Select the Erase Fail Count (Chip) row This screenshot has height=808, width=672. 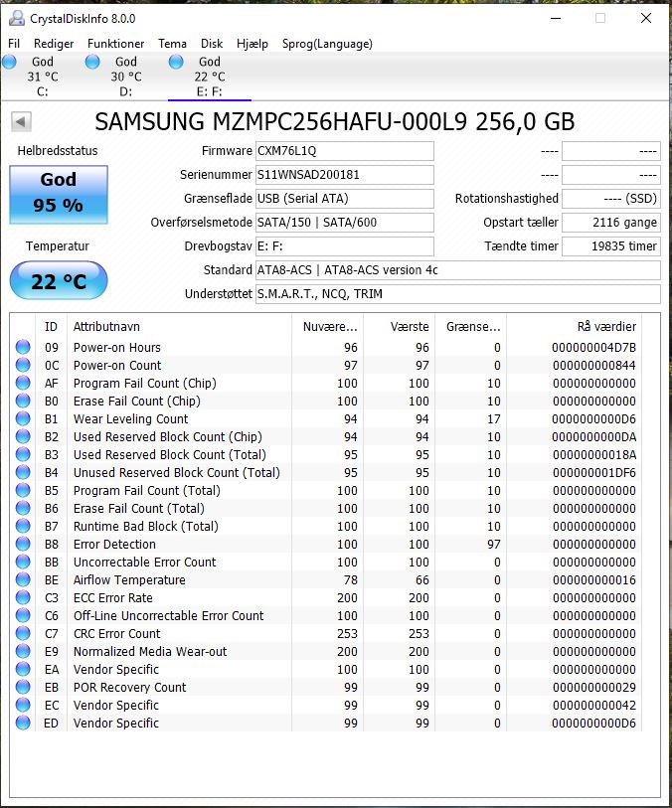coord(326,401)
